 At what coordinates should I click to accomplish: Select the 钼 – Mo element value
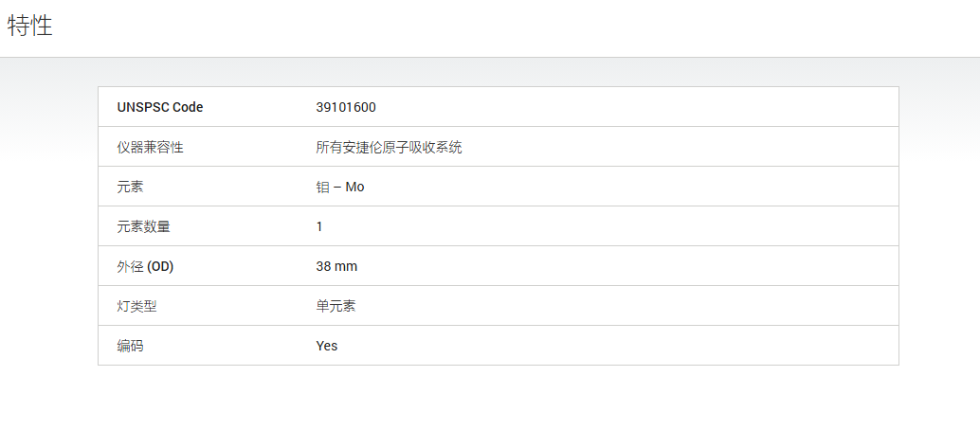tap(340, 187)
